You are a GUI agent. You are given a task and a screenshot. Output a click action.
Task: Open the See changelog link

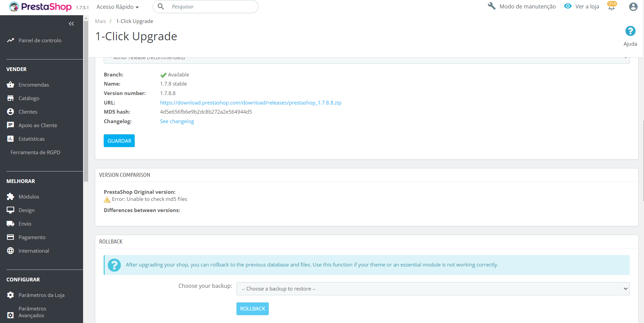point(177,121)
